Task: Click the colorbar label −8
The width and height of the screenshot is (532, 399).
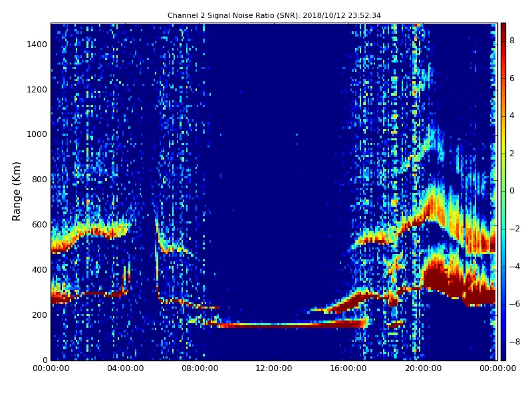Action: pos(515,342)
